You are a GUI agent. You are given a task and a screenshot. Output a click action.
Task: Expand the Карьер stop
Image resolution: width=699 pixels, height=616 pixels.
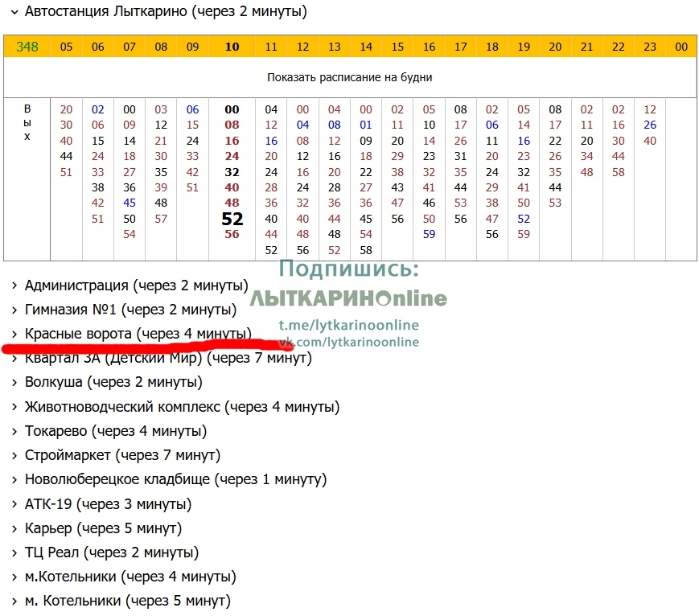pos(102,528)
